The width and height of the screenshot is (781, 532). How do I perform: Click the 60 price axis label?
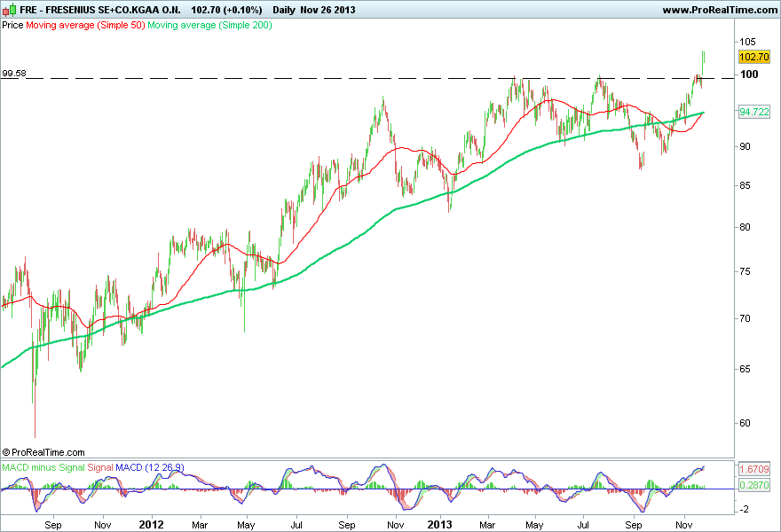(x=745, y=423)
